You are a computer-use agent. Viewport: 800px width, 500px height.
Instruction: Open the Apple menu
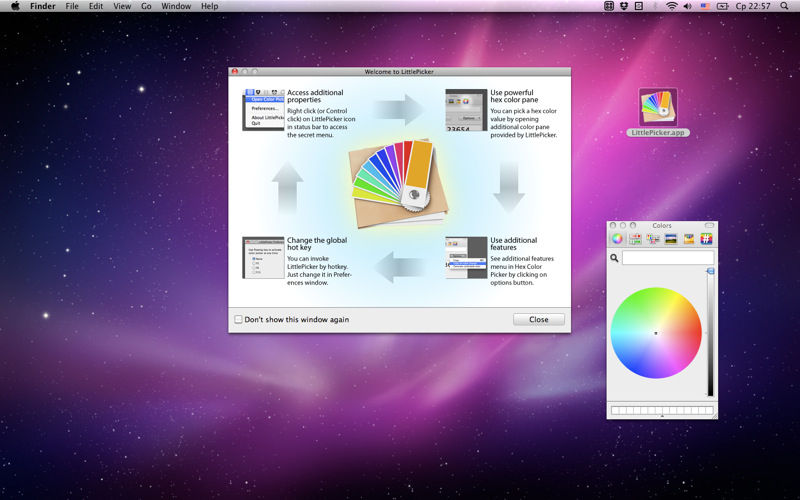(15, 6)
